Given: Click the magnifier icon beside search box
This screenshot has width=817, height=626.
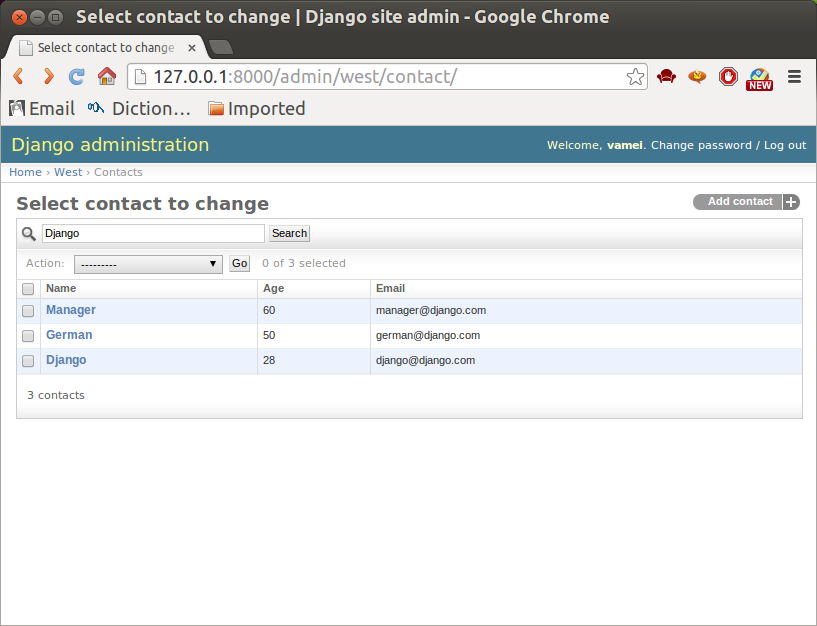Looking at the screenshot, I should click(29, 234).
